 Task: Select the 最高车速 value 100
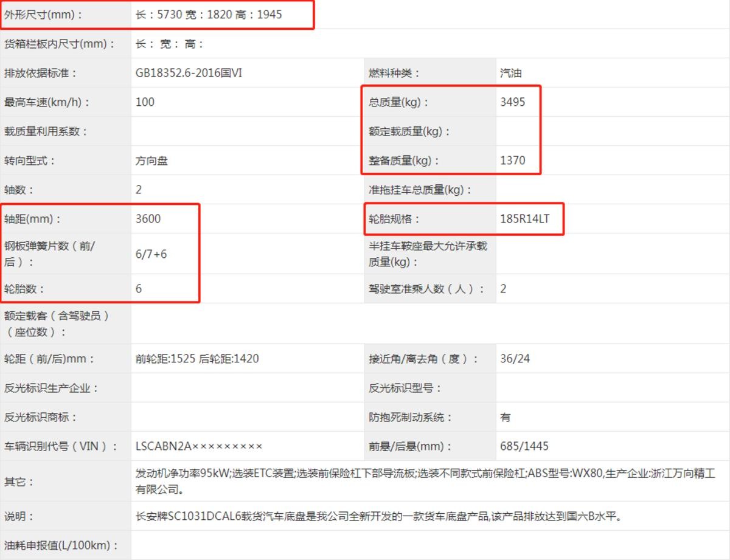coord(145,102)
